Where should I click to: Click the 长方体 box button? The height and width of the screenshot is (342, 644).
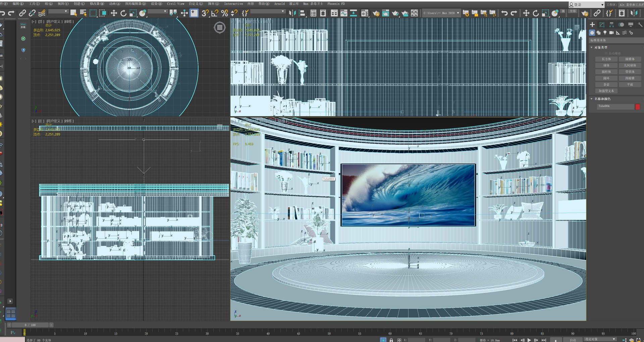pos(606,59)
